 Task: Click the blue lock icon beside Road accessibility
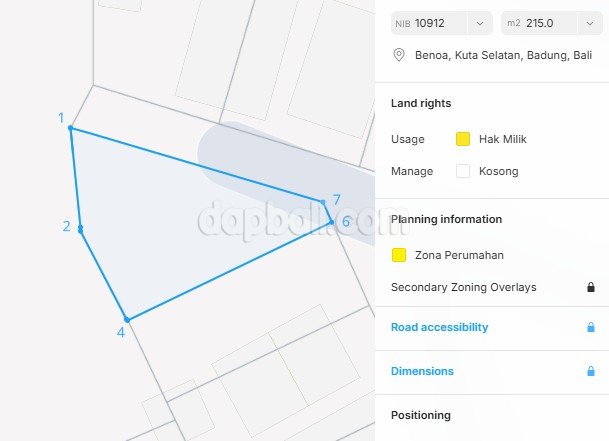point(591,327)
